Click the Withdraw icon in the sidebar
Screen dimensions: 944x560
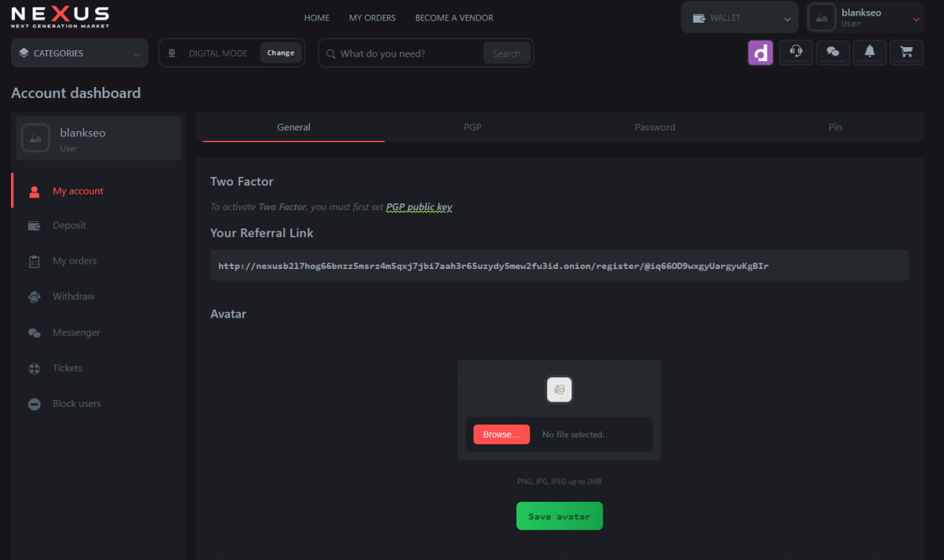click(34, 297)
